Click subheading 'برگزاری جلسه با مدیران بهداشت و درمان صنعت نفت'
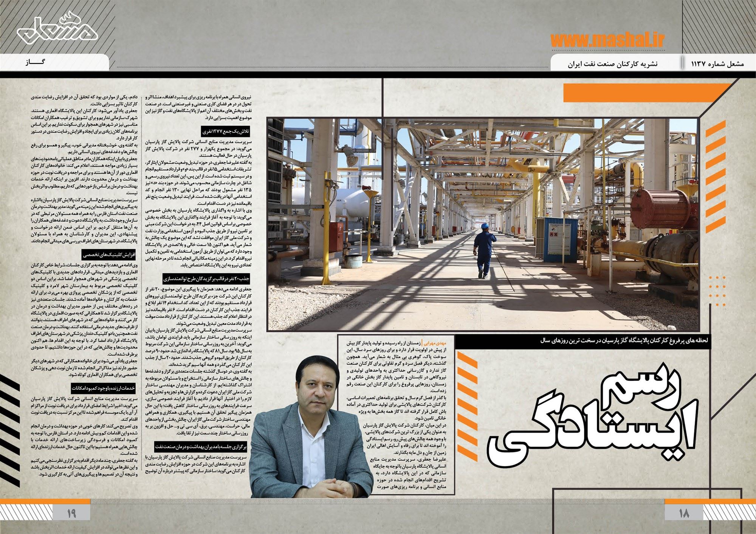The width and height of the screenshot is (756, 534). coord(201,447)
